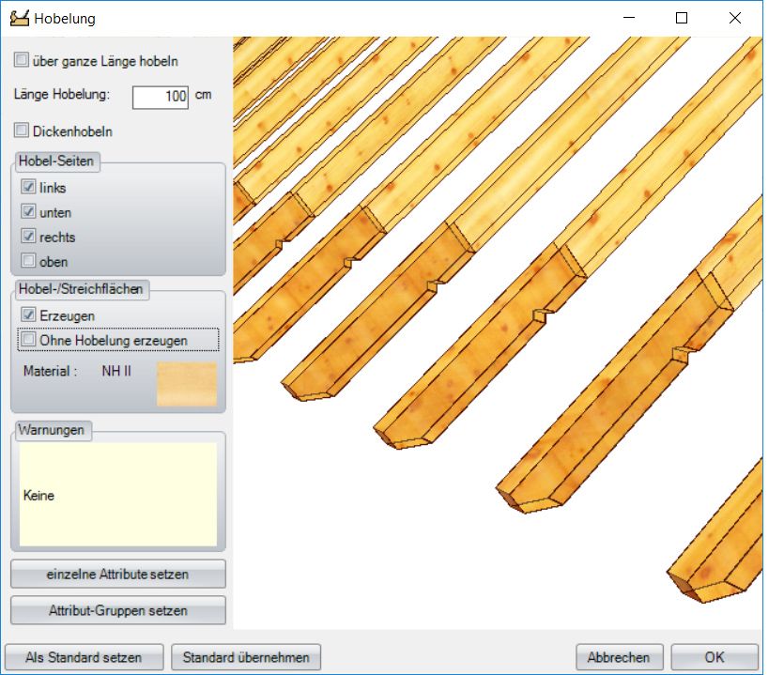Check the 'oben' planing side

[x=28, y=260]
